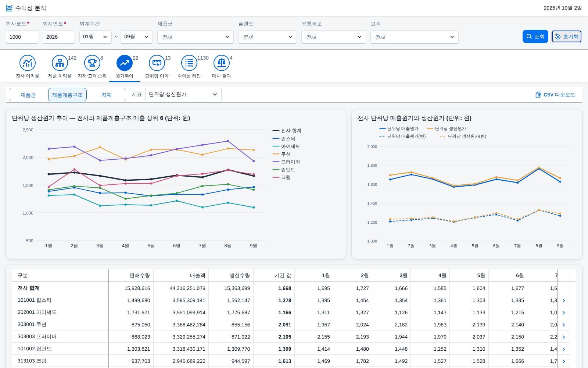Image resolution: width=588 pixels, height=368 pixels.
Task: Click the 수익성 분석 app logo icon
Action: pos(9,8)
